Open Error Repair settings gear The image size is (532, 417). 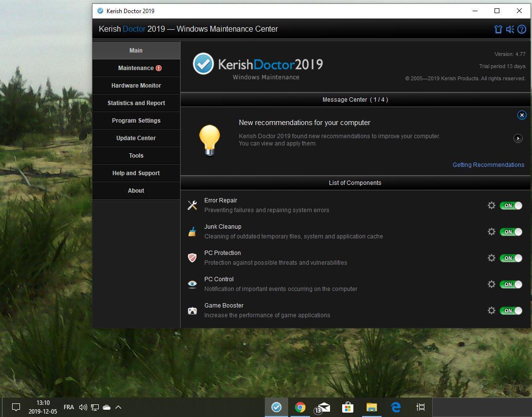(491, 205)
